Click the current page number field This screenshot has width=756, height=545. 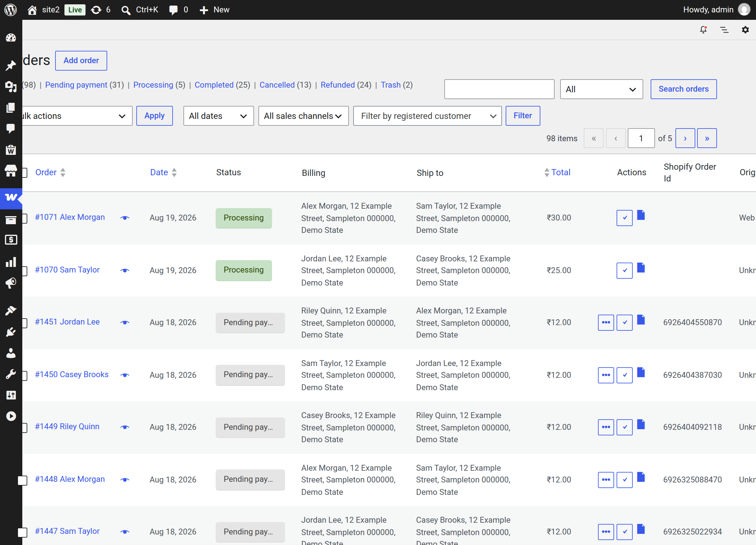click(641, 138)
